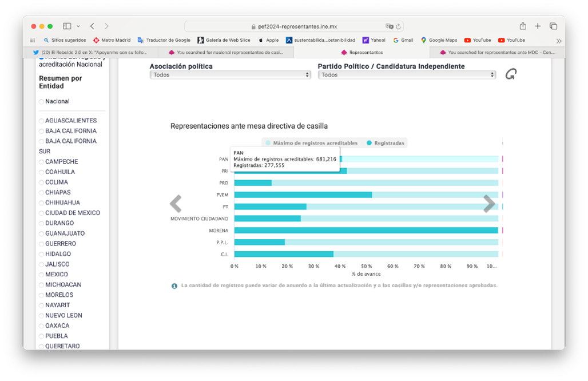
Task: Switch to the Representantes tab
Action: point(362,53)
